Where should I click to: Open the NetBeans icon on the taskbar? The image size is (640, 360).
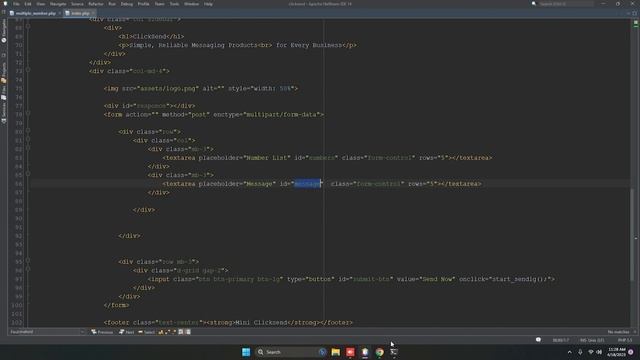[x=365, y=352]
